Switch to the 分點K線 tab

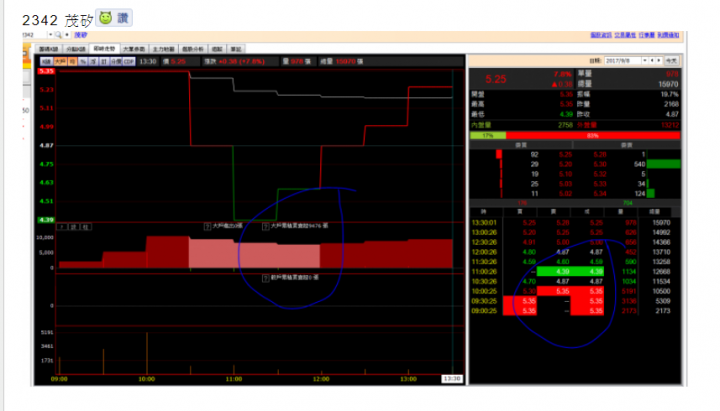pyautogui.click(x=76, y=49)
